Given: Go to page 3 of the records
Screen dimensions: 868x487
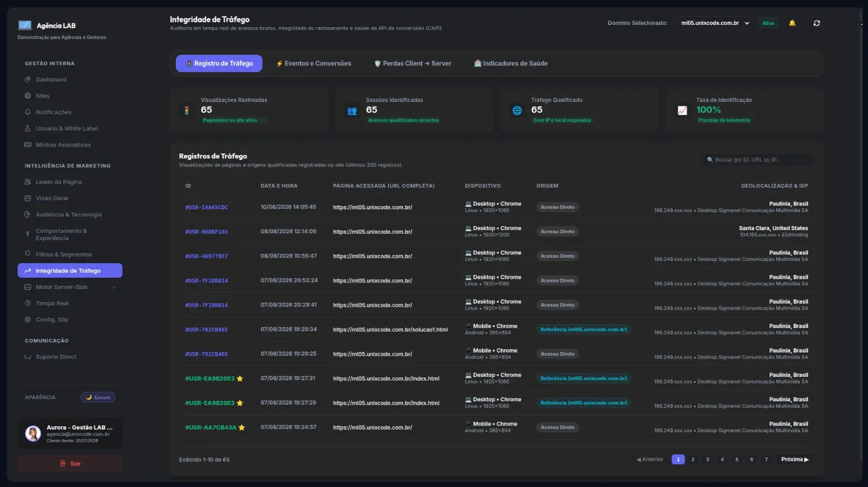Looking at the screenshot, I should [707, 459].
